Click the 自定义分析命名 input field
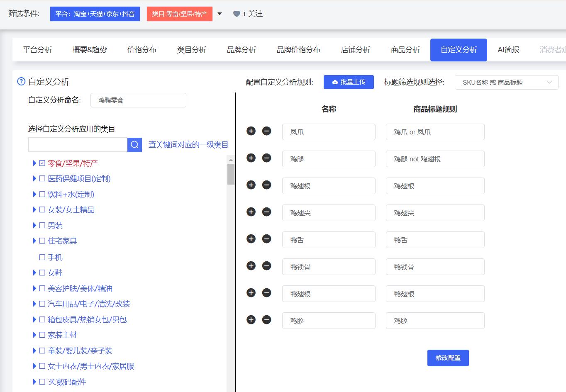The image size is (566, 392). click(x=138, y=100)
